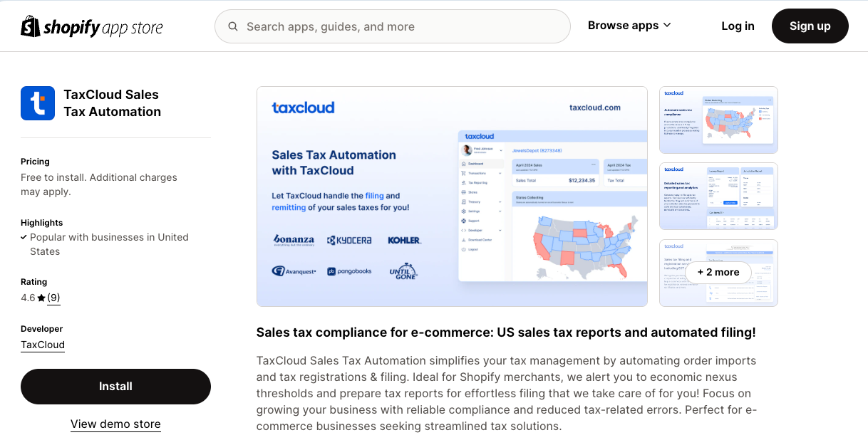Click the Install button

click(x=115, y=387)
